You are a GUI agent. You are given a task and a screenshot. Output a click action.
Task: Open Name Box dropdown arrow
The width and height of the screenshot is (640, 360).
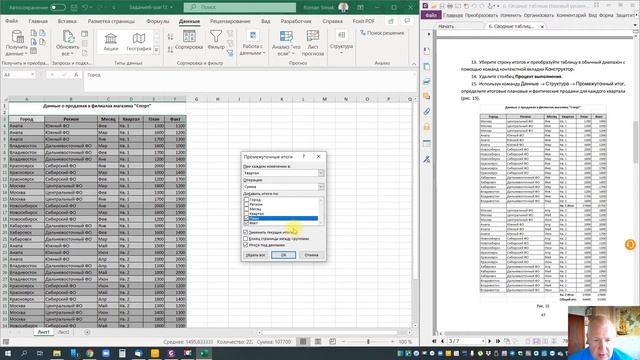[32, 75]
